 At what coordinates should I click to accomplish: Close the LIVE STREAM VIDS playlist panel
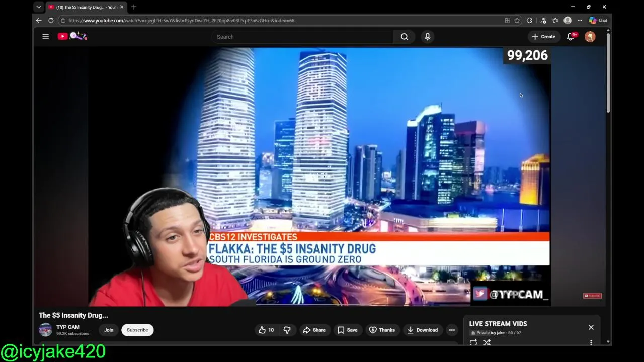click(591, 327)
